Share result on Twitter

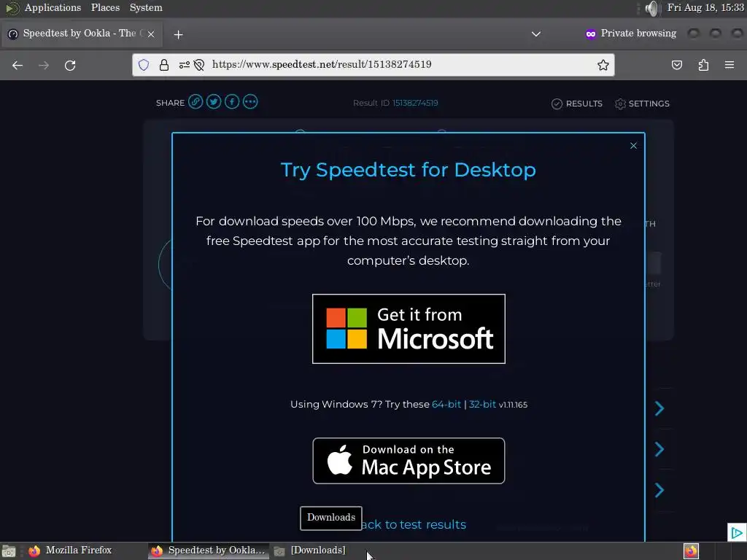(x=214, y=101)
